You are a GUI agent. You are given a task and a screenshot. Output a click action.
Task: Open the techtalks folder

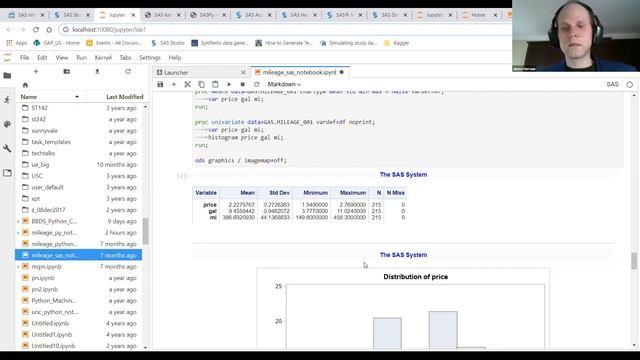(79, 153)
